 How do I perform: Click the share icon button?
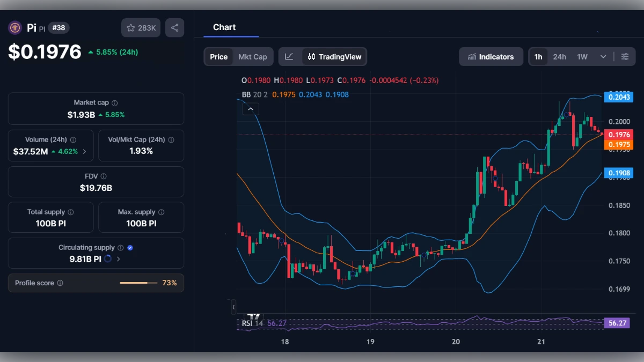[174, 28]
